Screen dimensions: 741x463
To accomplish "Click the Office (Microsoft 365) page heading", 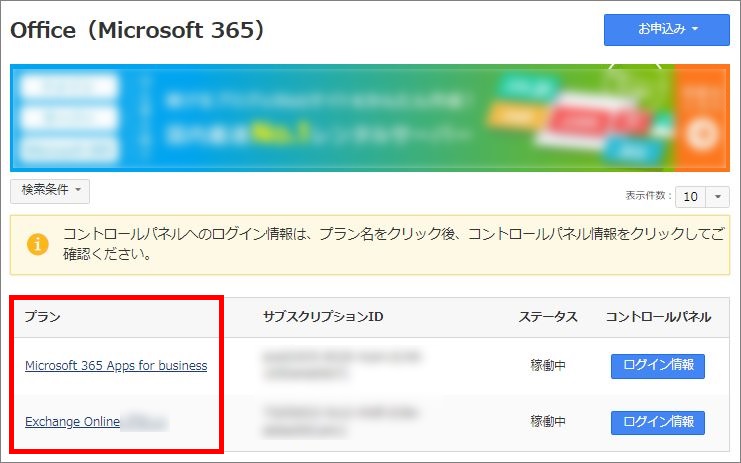I will tap(138, 31).
